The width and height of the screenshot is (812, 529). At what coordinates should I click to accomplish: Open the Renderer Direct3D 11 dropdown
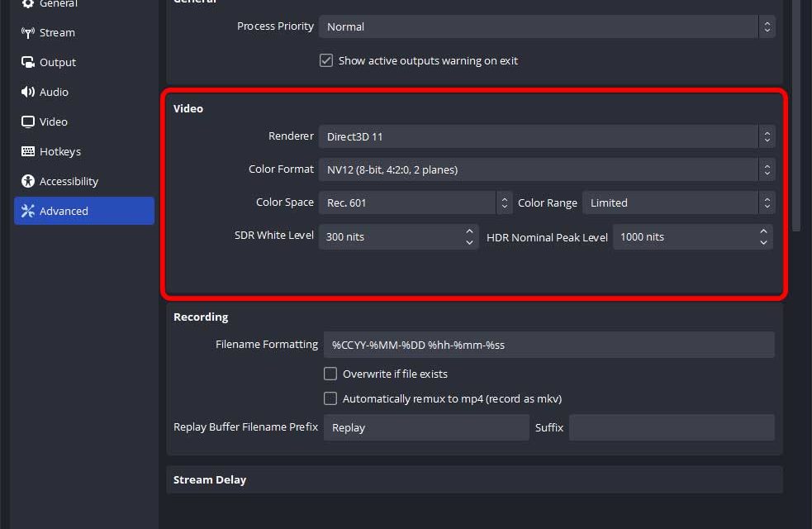[x=547, y=136]
